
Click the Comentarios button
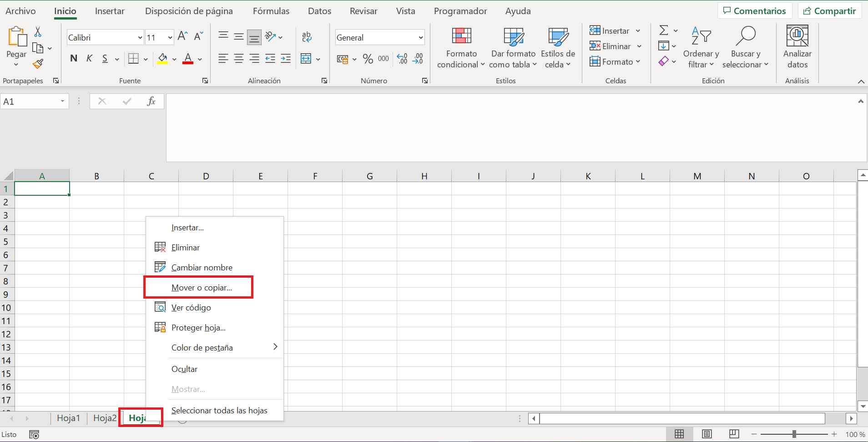754,11
